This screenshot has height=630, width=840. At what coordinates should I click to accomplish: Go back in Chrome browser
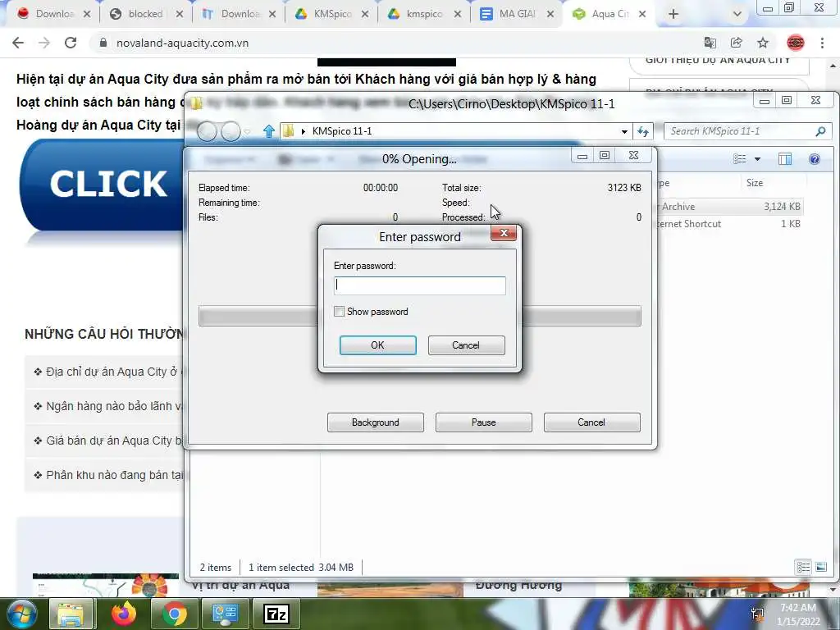(x=18, y=43)
